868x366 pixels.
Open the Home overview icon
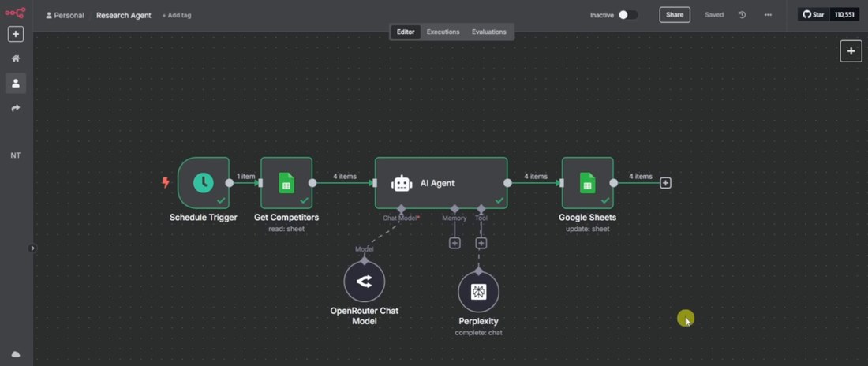pyautogui.click(x=16, y=58)
